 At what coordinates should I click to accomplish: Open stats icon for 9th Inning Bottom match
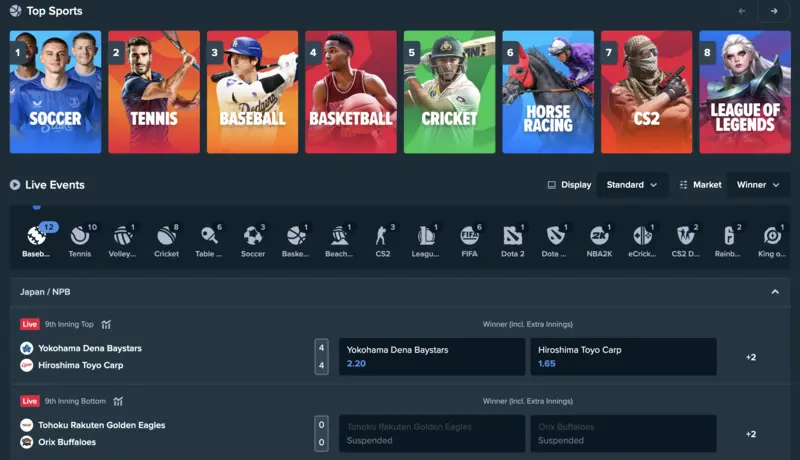click(x=118, y=401)
